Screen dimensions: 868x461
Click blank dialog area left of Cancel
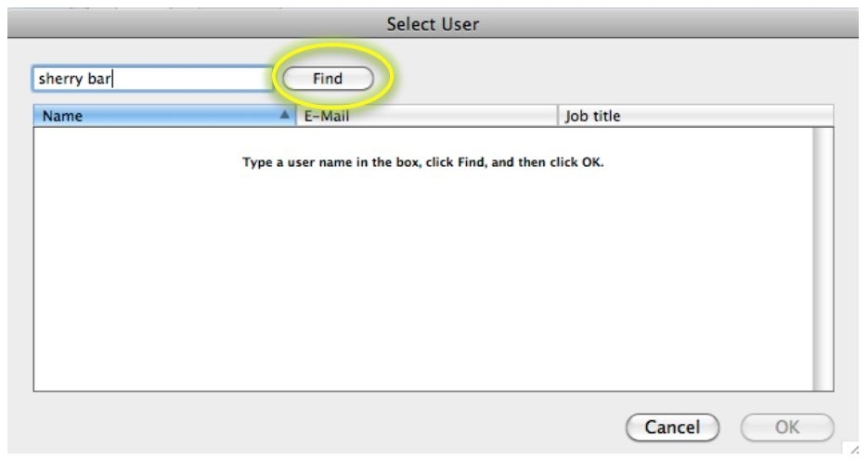pos(325,428)
